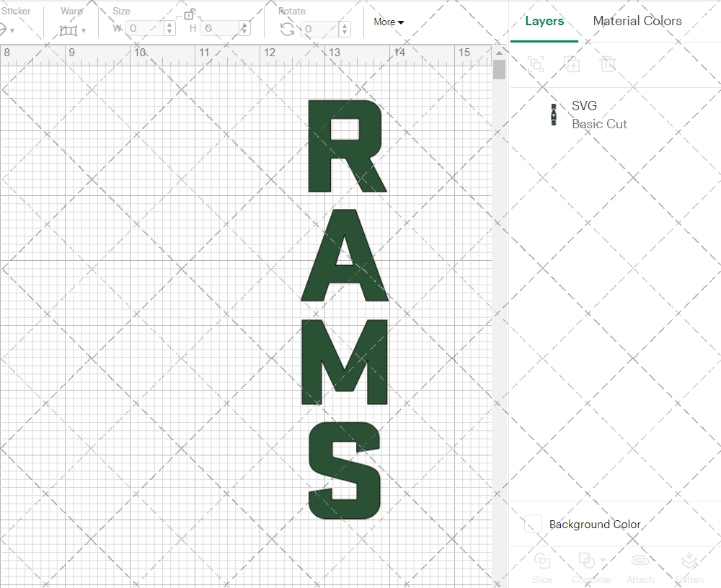Click the canvas scrollbar up arrow

click(x=500, y=53)
